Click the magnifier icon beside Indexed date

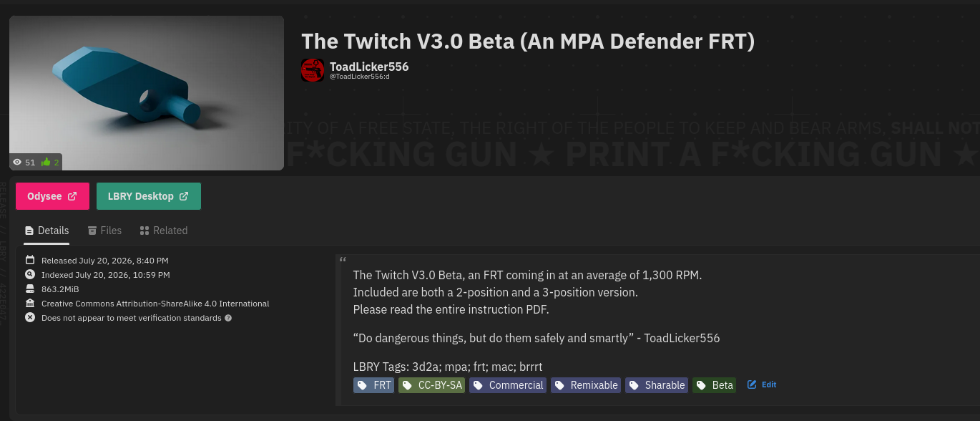click(x=30, y=275)
